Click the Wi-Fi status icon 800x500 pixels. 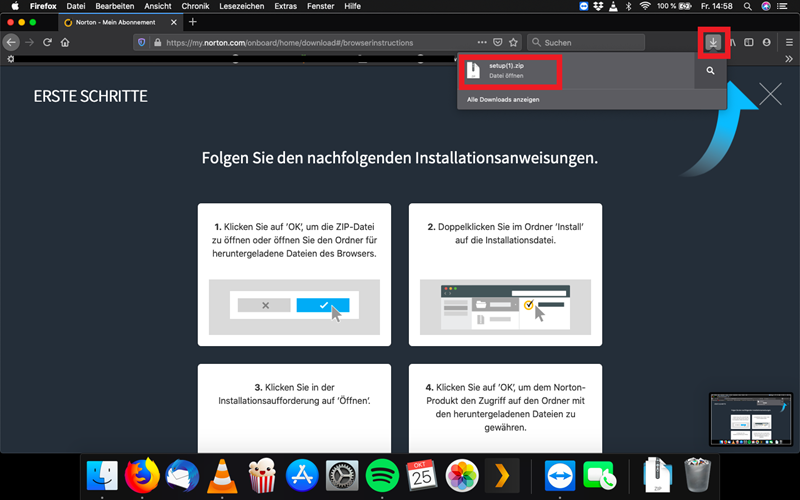[645, 6]
